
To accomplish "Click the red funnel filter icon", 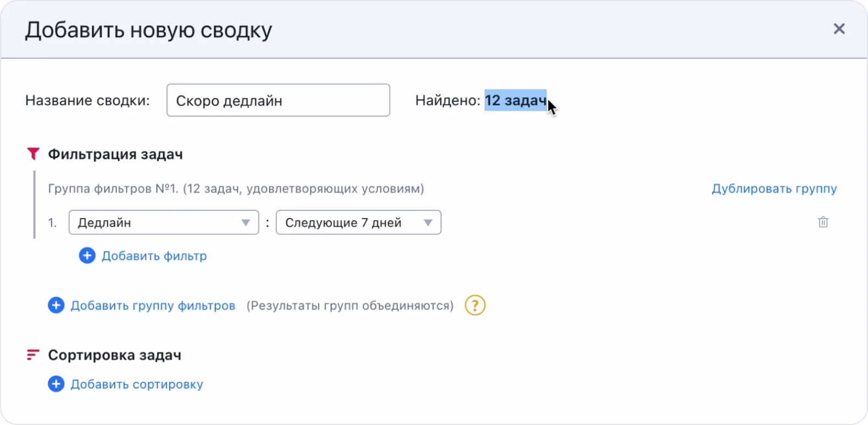I will click(33, 154).
